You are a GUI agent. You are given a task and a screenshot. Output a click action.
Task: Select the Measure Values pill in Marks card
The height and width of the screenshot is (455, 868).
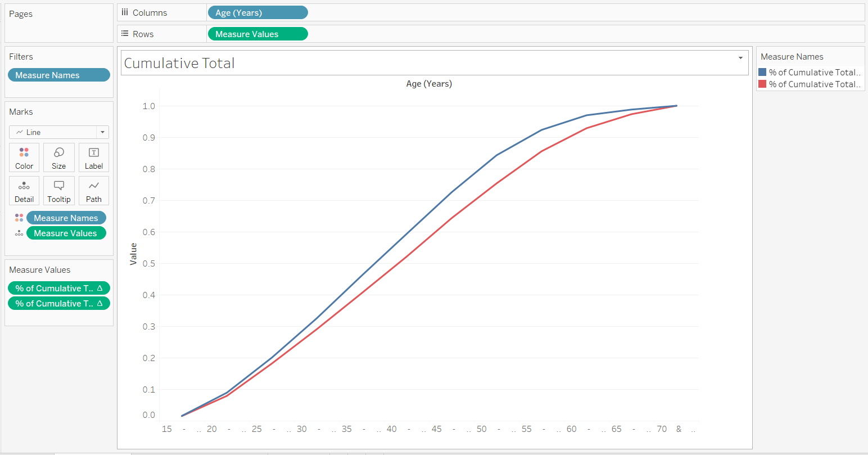pyautogui.click(x=66, y=233)
